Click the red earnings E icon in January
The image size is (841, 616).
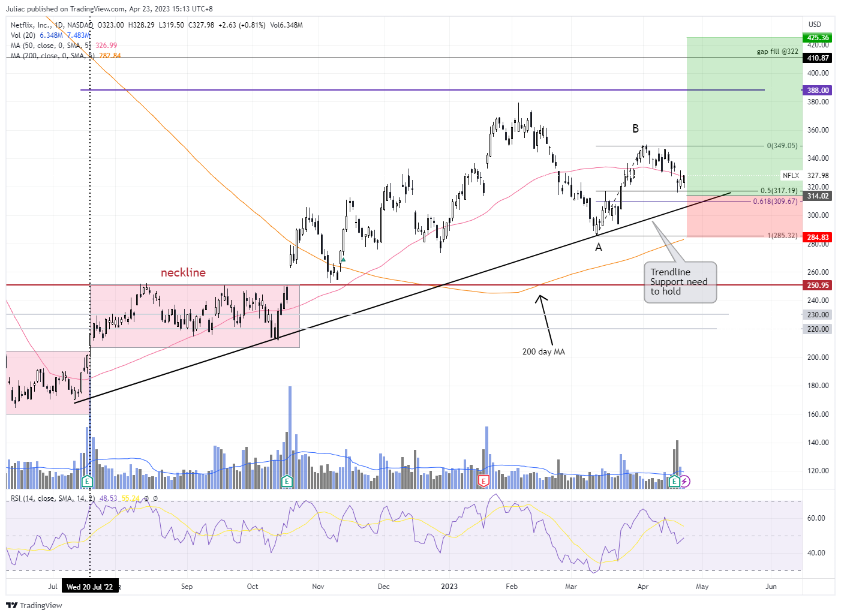[483, 481]
